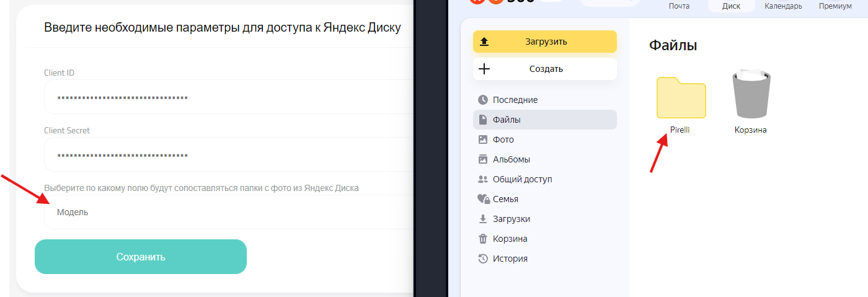
Task: Click the people icon next to Общий доступ
Action: point(483,179)
